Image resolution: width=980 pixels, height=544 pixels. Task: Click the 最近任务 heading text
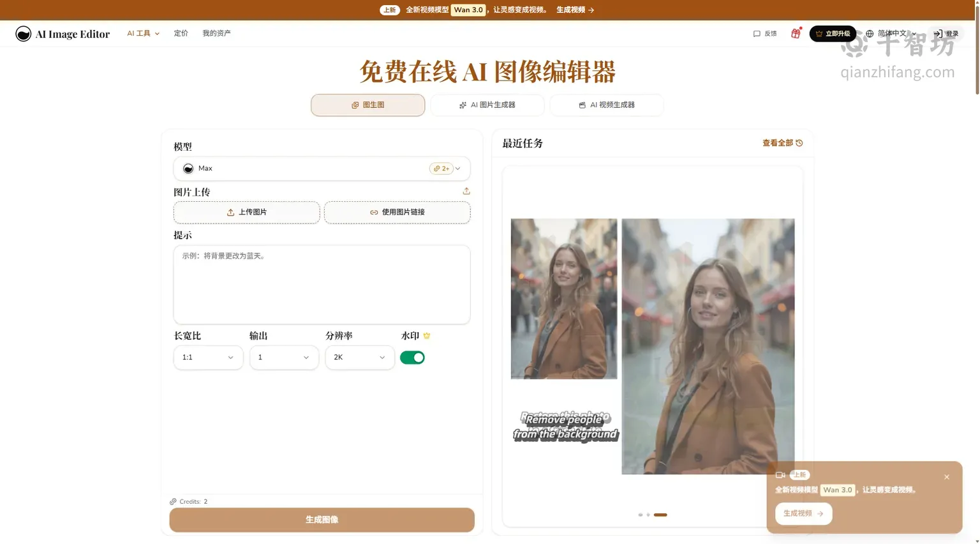[x=523, y=144]
